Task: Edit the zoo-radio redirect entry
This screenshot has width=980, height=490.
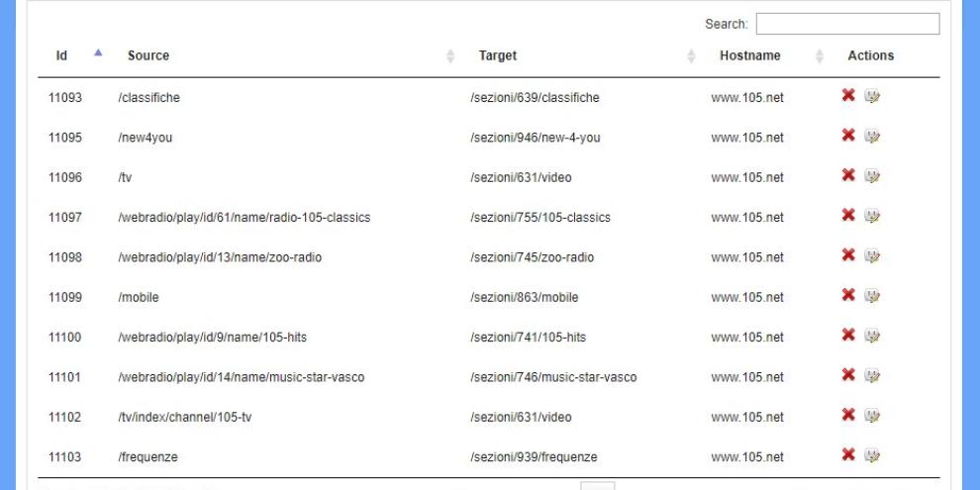Action: (x=872, y=255)
